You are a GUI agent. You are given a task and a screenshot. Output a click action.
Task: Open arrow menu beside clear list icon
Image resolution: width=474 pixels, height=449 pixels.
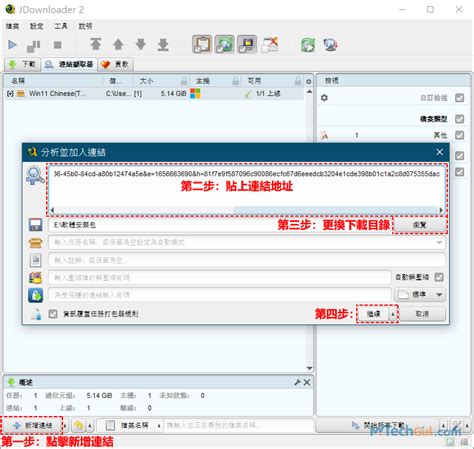click(x=90, y=425)
